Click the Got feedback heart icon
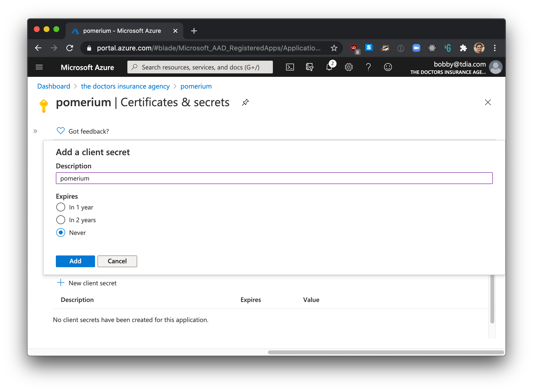This screenshot has width=533, height=392. pyautogui.click(x=61, y=131)
